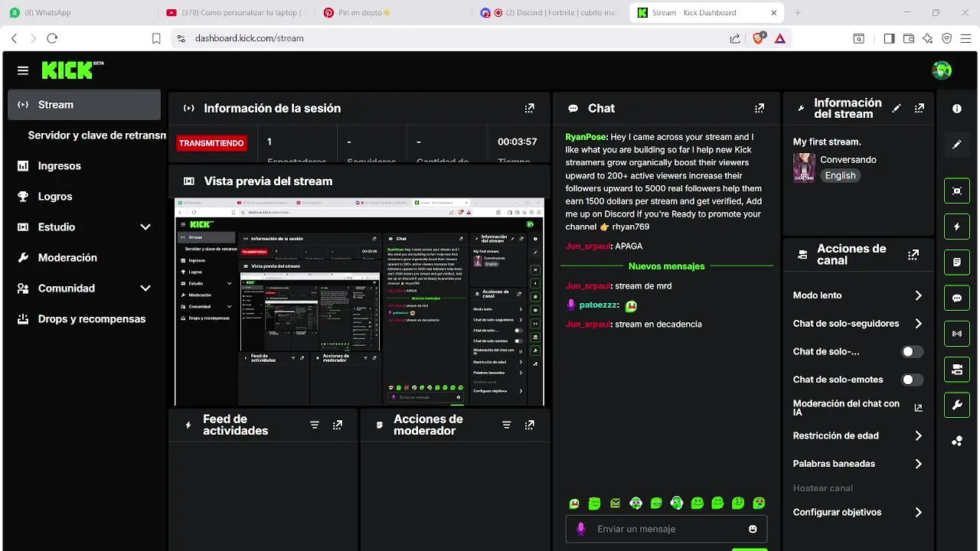This screenshot has height=551, width=980.
Task: Toggle activity feed lightning icon in right rail
Action: 957,227
